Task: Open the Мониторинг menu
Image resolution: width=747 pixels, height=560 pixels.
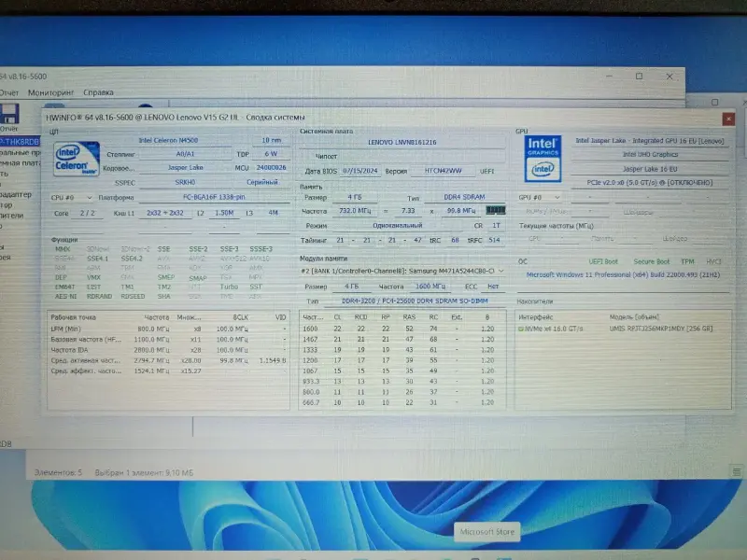Action: coord(50,93)
